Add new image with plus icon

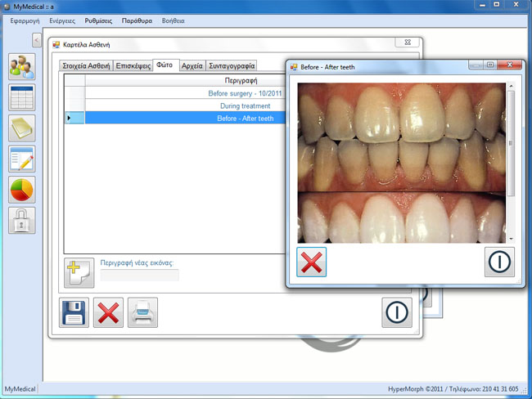(x=79, y=273)
